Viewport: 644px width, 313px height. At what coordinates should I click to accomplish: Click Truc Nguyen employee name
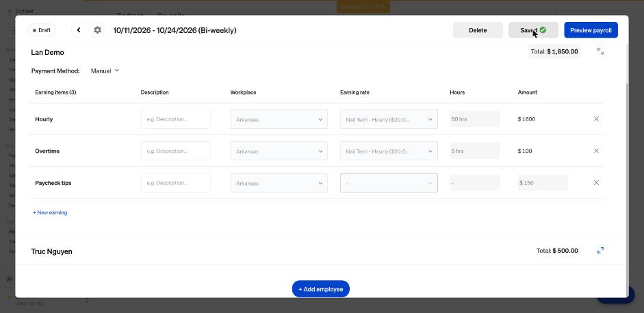(x=52, y=251)
